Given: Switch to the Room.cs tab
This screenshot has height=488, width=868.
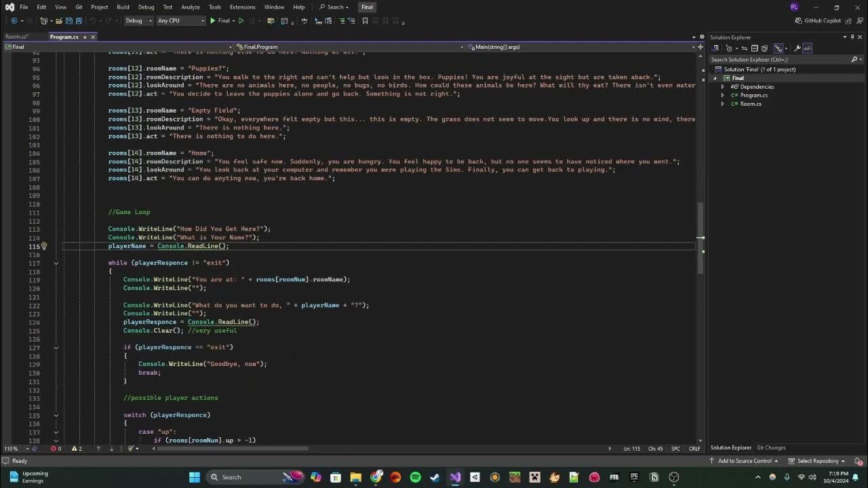Looking at the screenshot, I should tap(17, 37).
